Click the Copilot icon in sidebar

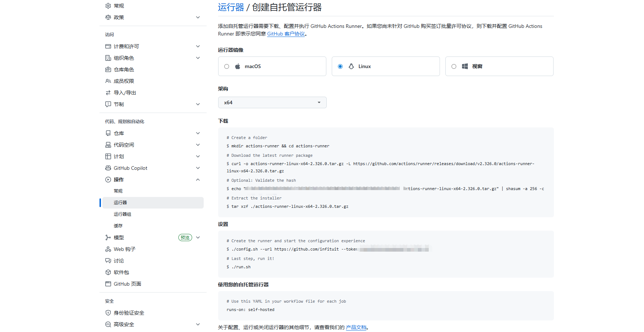click(x=108, y=168)
